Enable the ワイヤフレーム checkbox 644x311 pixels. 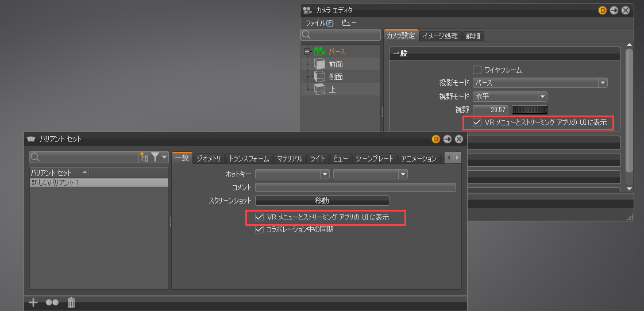(477, 70)
